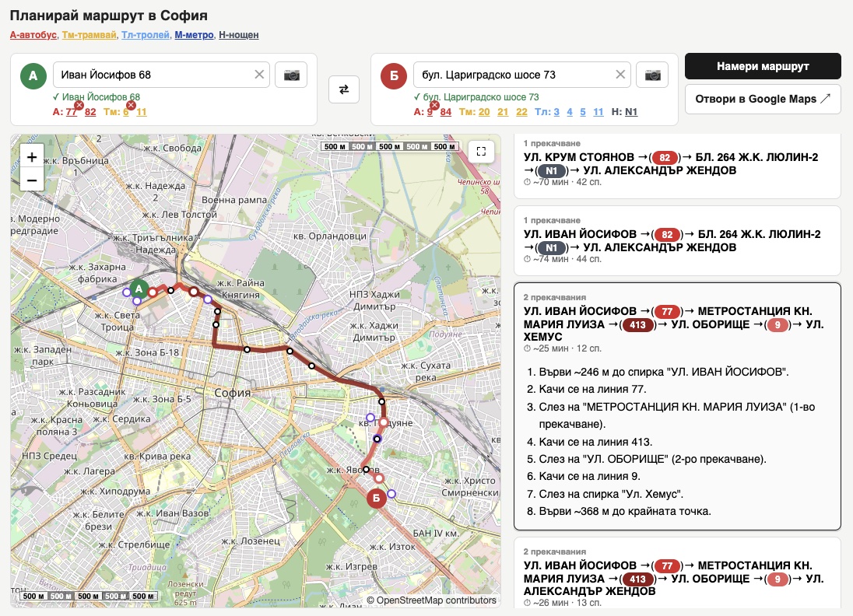Filter by М-метро legend link

click(195, 35)
